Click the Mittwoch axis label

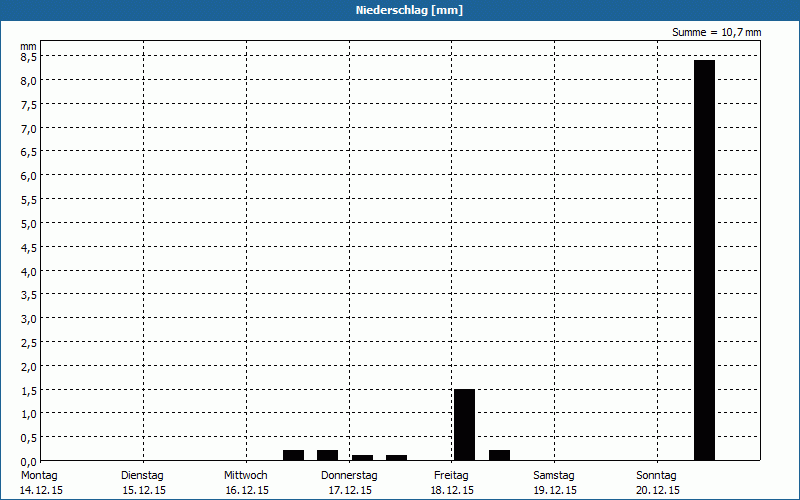point(245,476)
